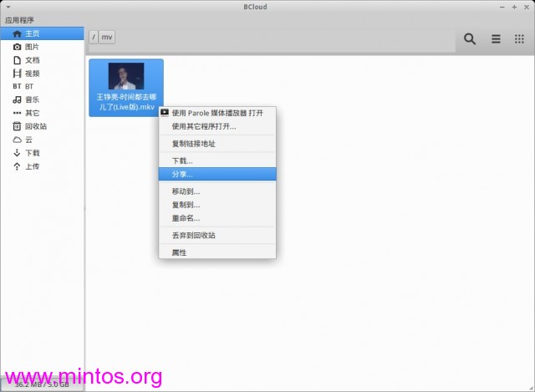The height and width of the screenshot is (392, 535).
Task: Choose 移动到... in context menu
Action: 217,191
